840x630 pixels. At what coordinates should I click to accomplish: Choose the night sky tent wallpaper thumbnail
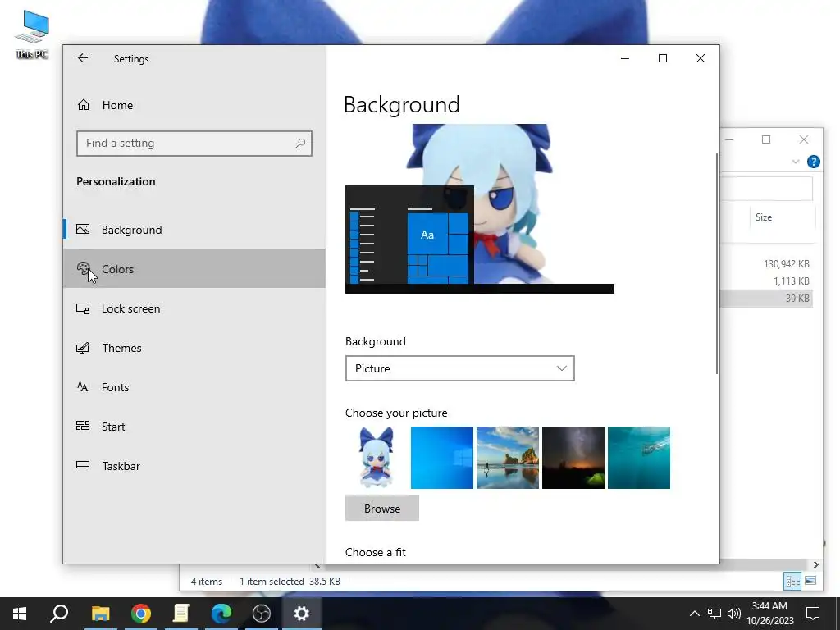[x=573, y=458]
